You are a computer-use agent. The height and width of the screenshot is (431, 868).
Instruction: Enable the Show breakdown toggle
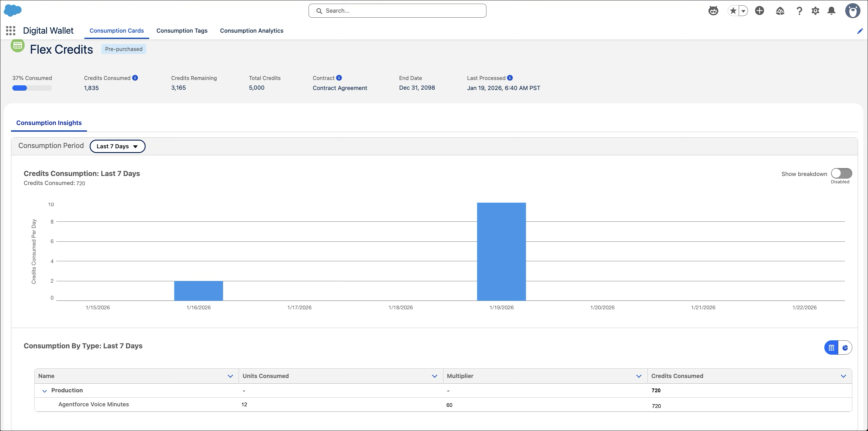(841, 173)
